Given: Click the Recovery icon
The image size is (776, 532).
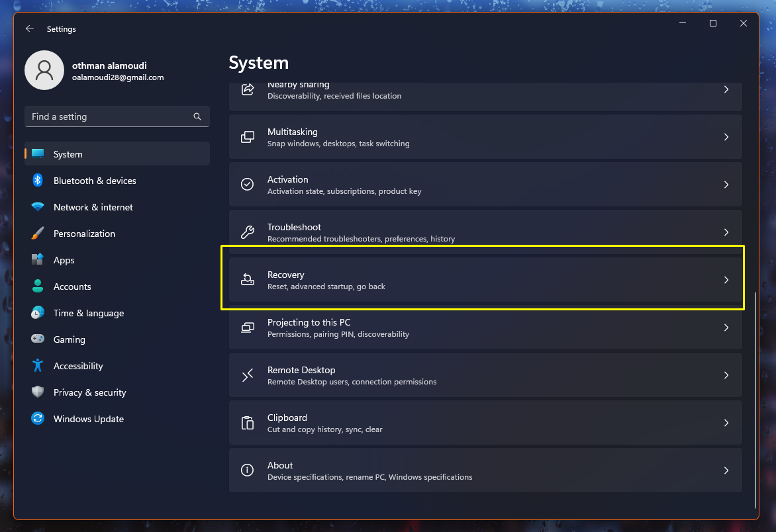Looking at the screenshot, I should (248, 280).
